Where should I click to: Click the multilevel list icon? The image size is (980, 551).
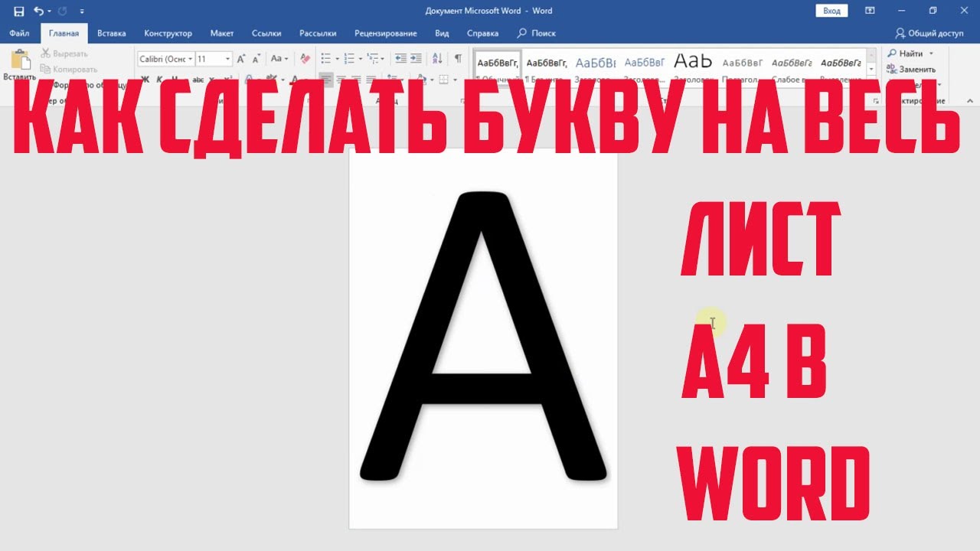click(373, 59)
